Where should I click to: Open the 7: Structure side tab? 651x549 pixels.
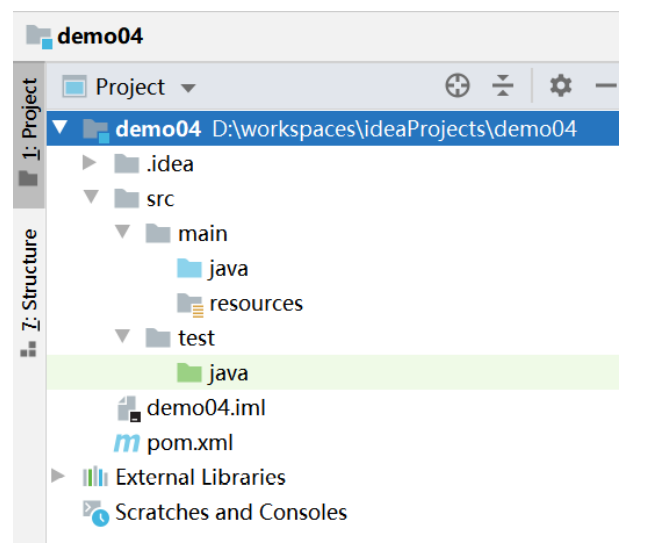[x=29, y=293]
